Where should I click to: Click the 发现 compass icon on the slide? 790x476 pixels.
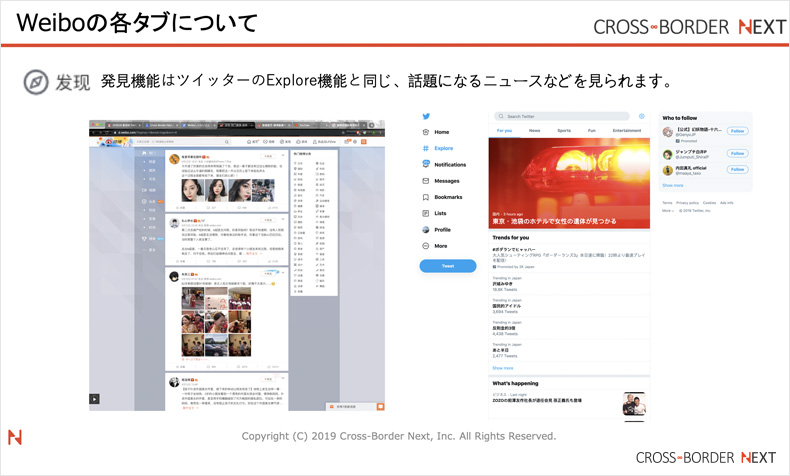[36, 82]
